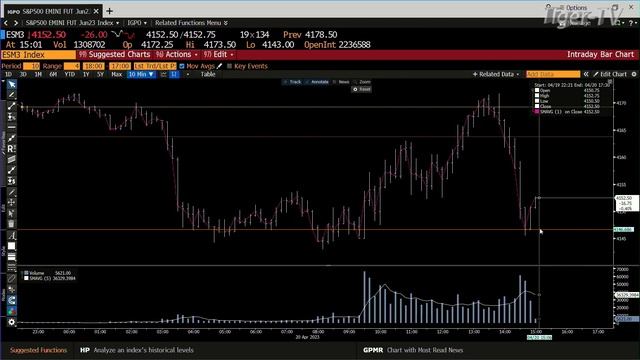The width and height of the screenshot is (640, 360).
Task: Expand the Actions dropdown
Action: point(177,54)
